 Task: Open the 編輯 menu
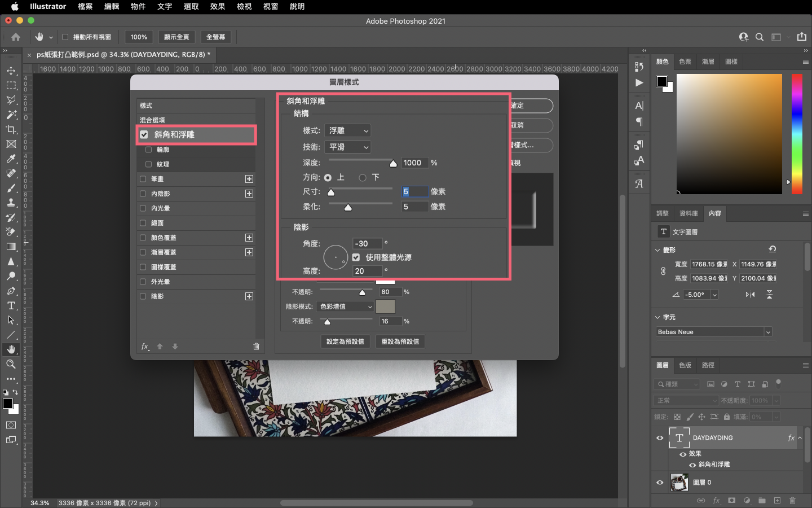pos(112,7)
